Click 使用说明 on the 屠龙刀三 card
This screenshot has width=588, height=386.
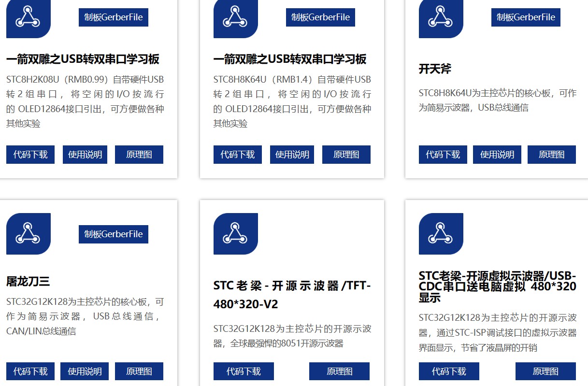85,372
